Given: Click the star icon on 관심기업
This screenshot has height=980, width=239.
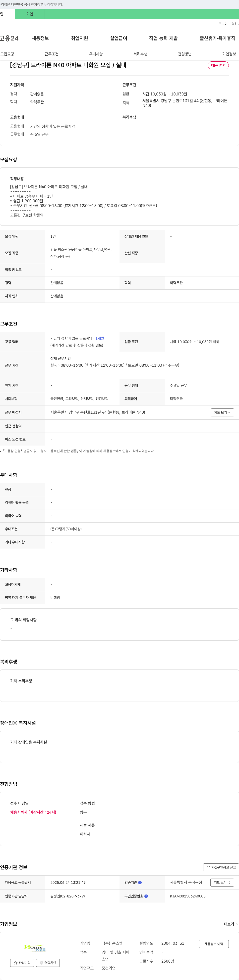Looking at the screenshot, I should coord(16,963).
